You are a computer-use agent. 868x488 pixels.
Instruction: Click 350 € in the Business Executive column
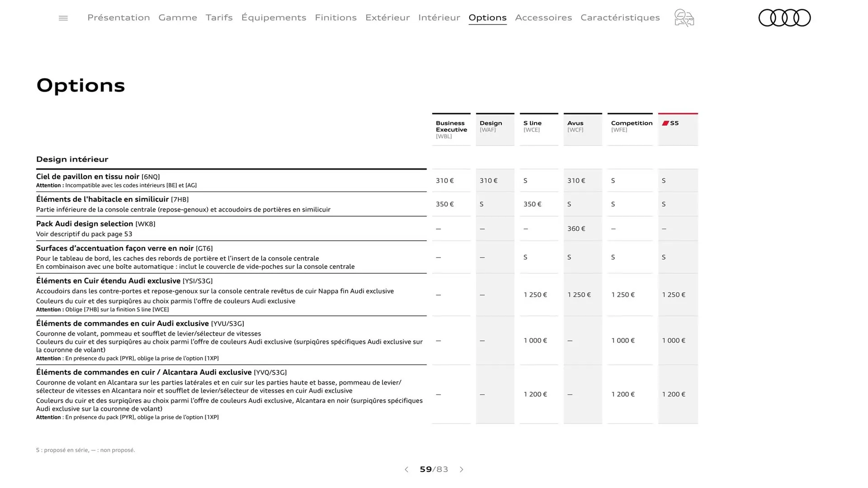[445, 204]
